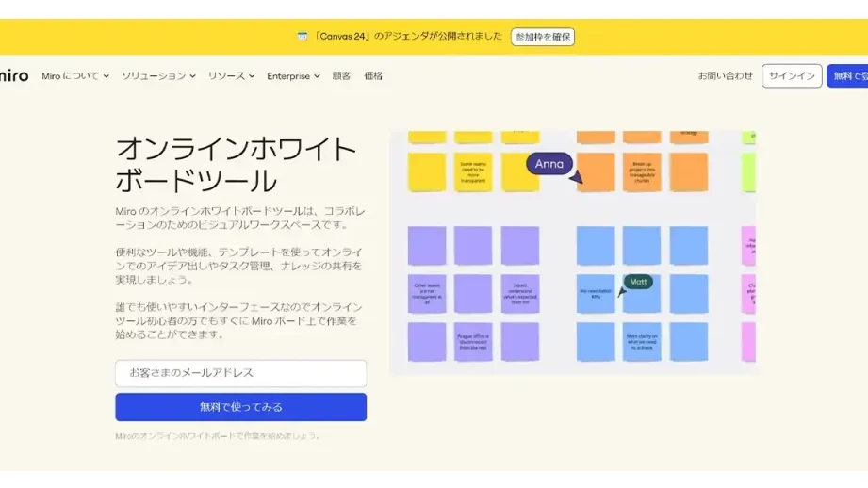Click the Anna cursor label
868x488 pixels.
tap(549, 164)
